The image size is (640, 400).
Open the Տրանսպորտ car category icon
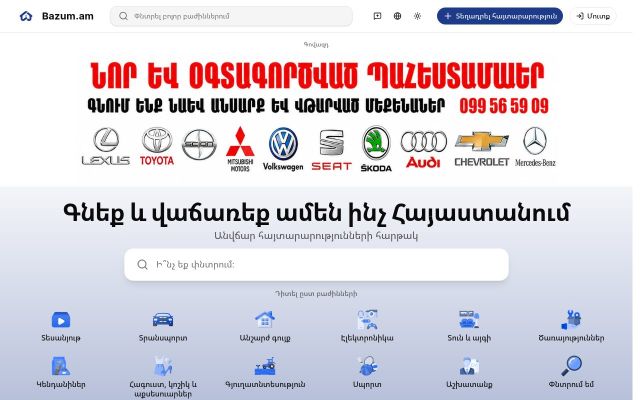[163, 320]
